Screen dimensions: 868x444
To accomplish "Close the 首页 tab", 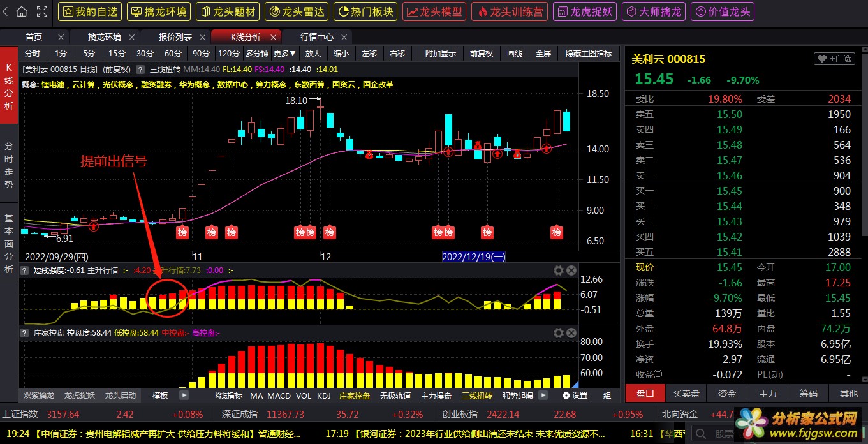I will tap(61, 37).
